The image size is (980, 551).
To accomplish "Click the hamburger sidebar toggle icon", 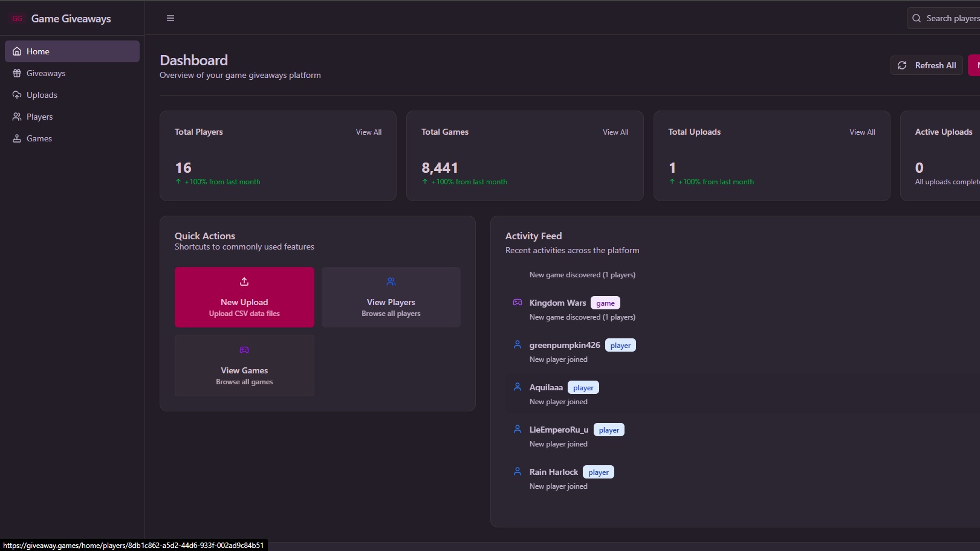I will [x=170, y=18].
